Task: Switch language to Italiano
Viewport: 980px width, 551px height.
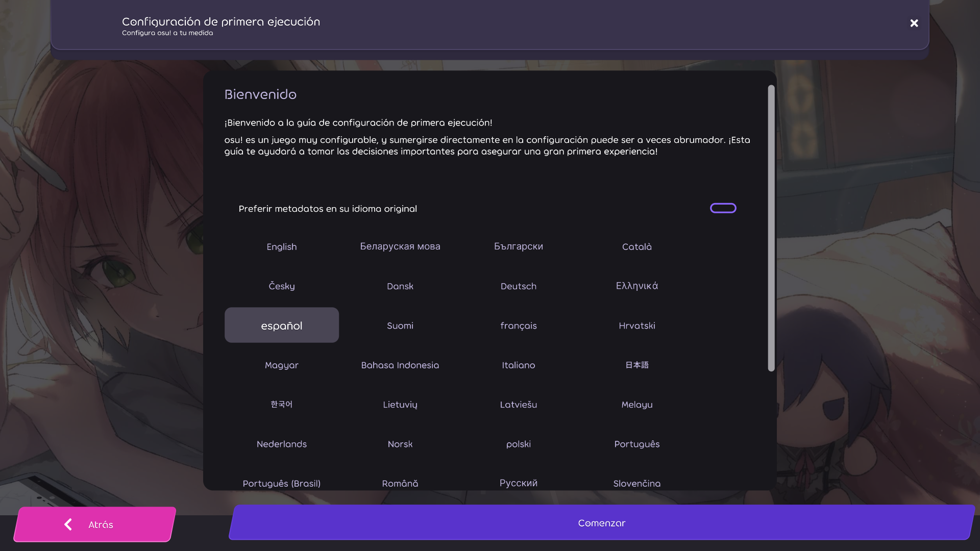Action: [519, 365]
